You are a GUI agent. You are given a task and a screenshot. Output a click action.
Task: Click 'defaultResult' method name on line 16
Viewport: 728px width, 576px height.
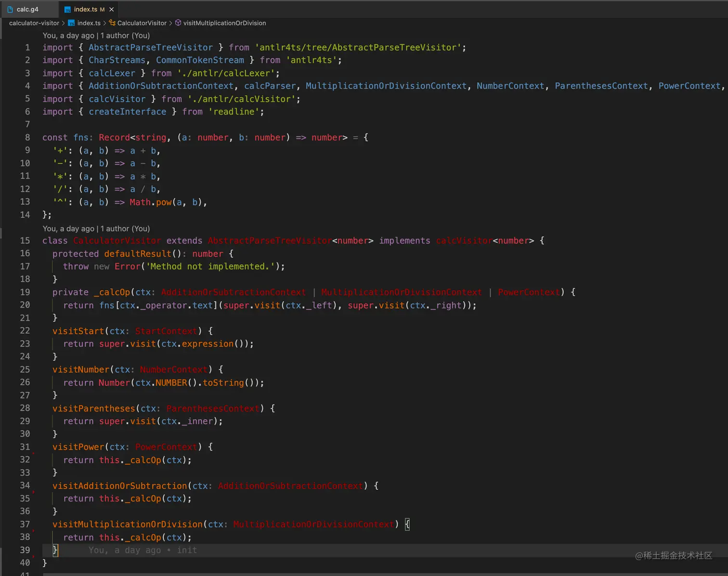pyautogui.click(x=138, y=254)
